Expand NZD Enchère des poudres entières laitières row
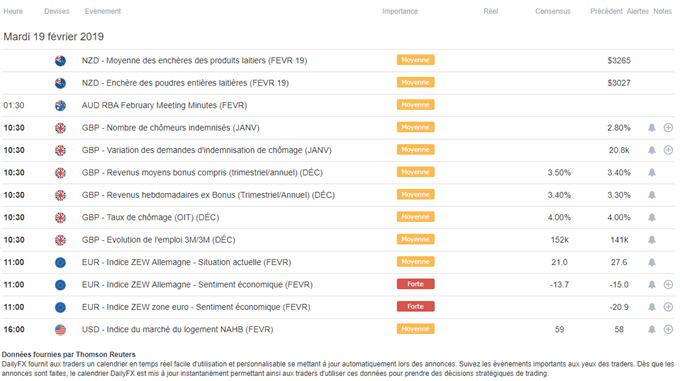680x381 pixels. click(x=338, y=83)
